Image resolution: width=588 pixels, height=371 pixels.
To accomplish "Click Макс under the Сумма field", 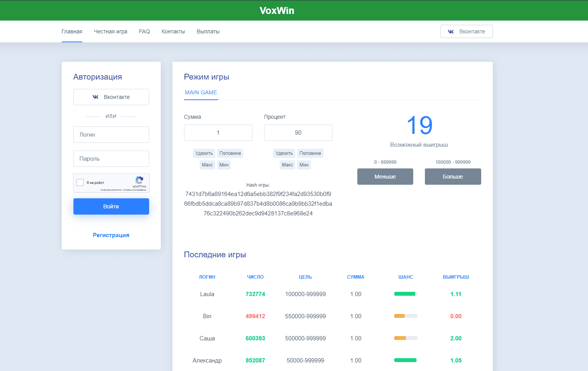I will [x=207, y=165].
